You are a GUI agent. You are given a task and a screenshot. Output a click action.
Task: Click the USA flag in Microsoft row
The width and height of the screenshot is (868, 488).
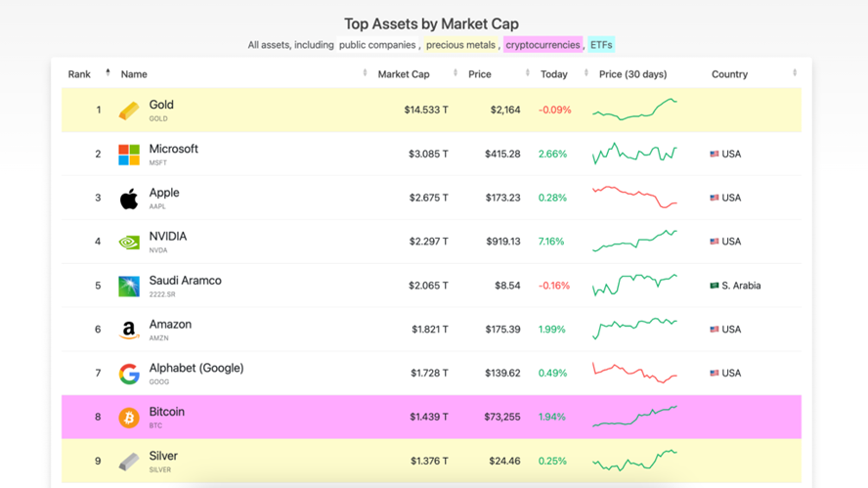[x=715, y=154]
